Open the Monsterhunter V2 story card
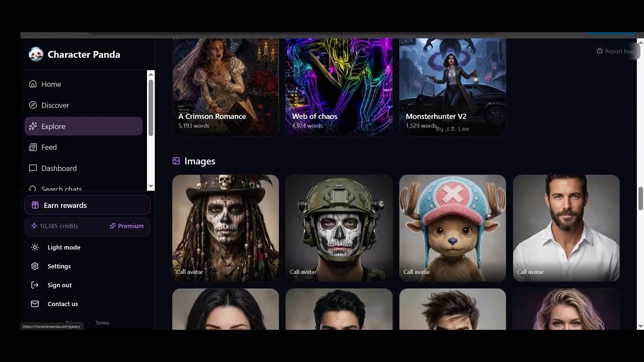This screenshot has height=362, width=644. (453, 87)
